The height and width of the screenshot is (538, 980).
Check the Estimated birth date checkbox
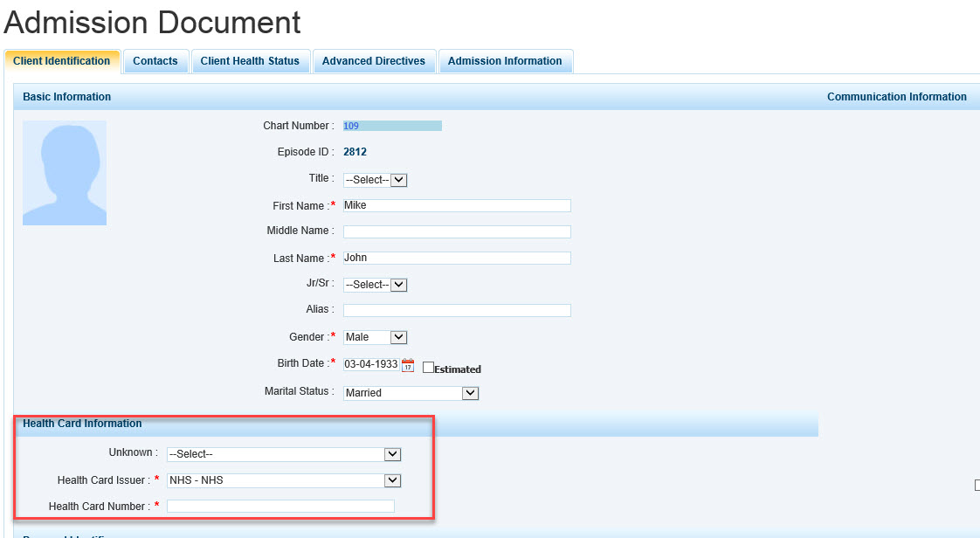[428, 368]
